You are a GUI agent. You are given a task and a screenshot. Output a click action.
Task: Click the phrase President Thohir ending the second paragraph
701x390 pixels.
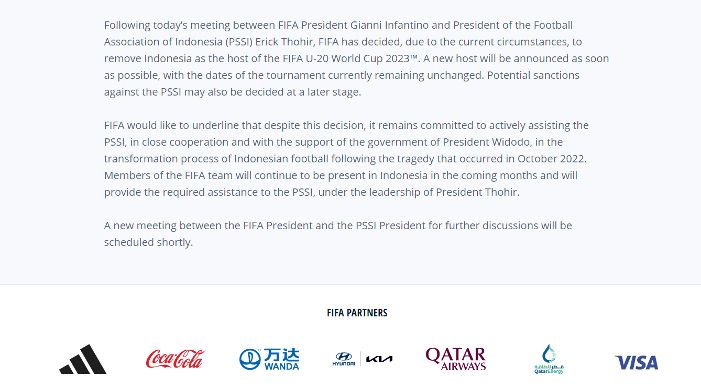point(477,192)
